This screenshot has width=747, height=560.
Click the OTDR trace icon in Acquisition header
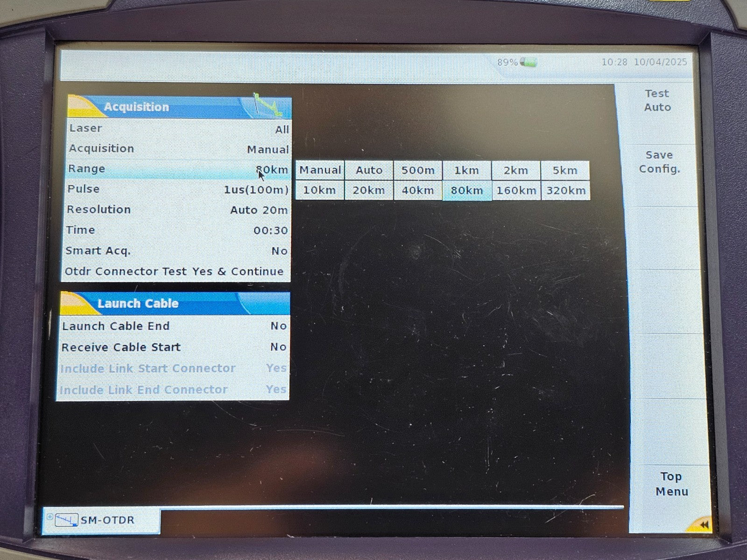268,105
